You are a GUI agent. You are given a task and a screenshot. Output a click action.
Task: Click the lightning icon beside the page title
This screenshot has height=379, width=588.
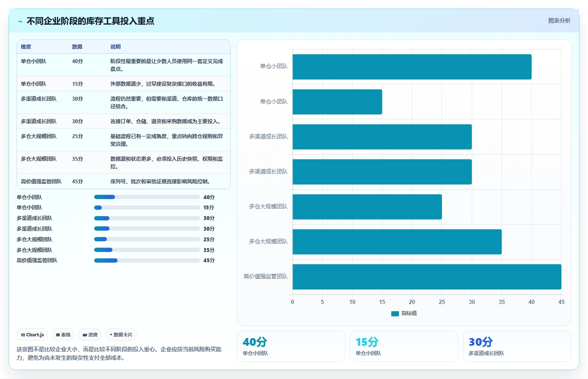pos(20,21)
